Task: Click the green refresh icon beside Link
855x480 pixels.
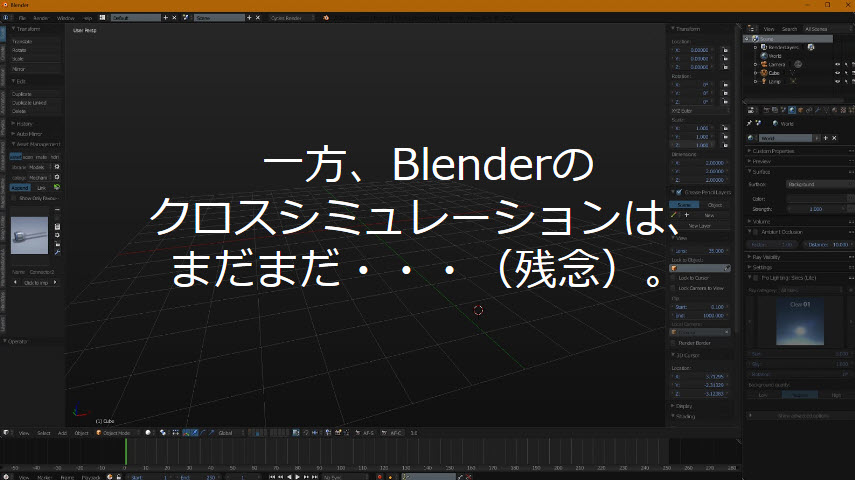Action: pos(57,188)
